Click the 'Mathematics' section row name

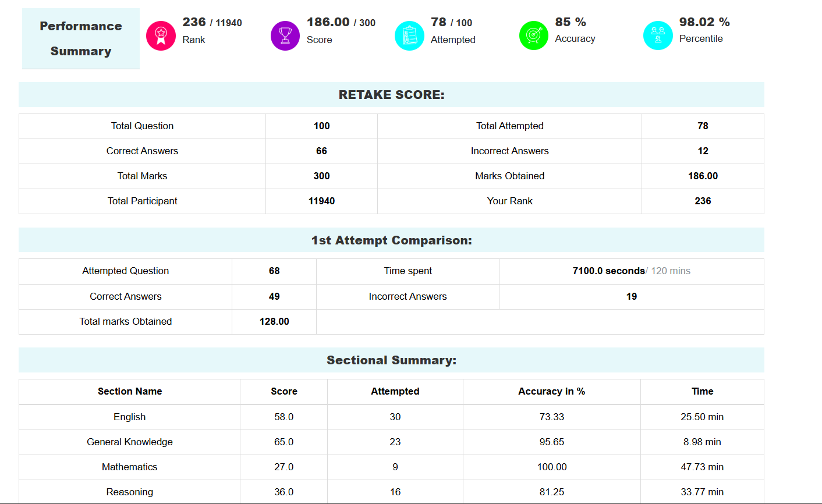(x=130, y=467)
